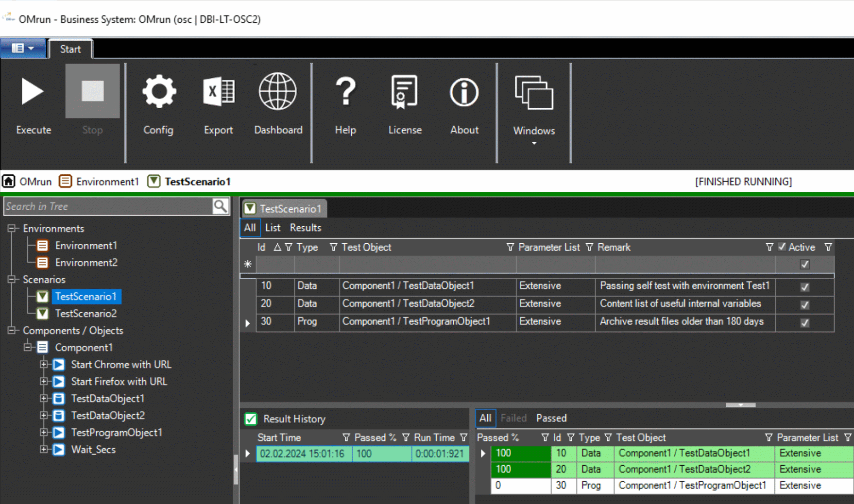Click the Stop icon
This screenshot has height=504, width=854.
click(92, 92)
